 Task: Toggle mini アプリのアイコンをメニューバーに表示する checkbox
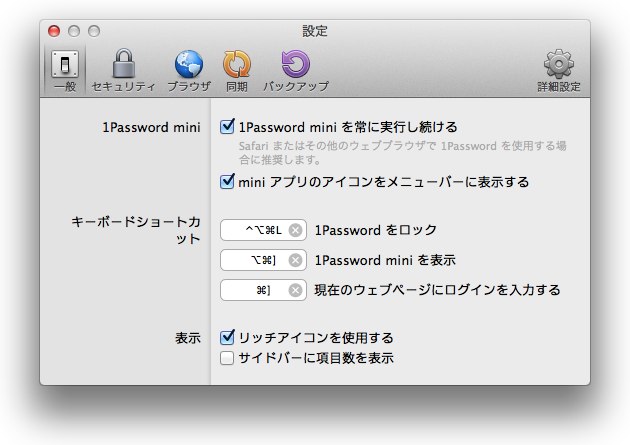227,182
